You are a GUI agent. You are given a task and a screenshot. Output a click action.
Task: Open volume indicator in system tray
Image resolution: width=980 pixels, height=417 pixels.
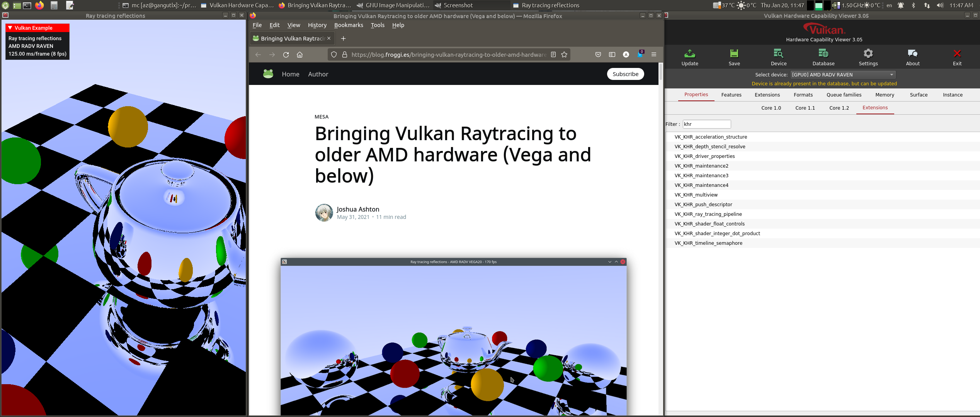(x=940, y=5)
